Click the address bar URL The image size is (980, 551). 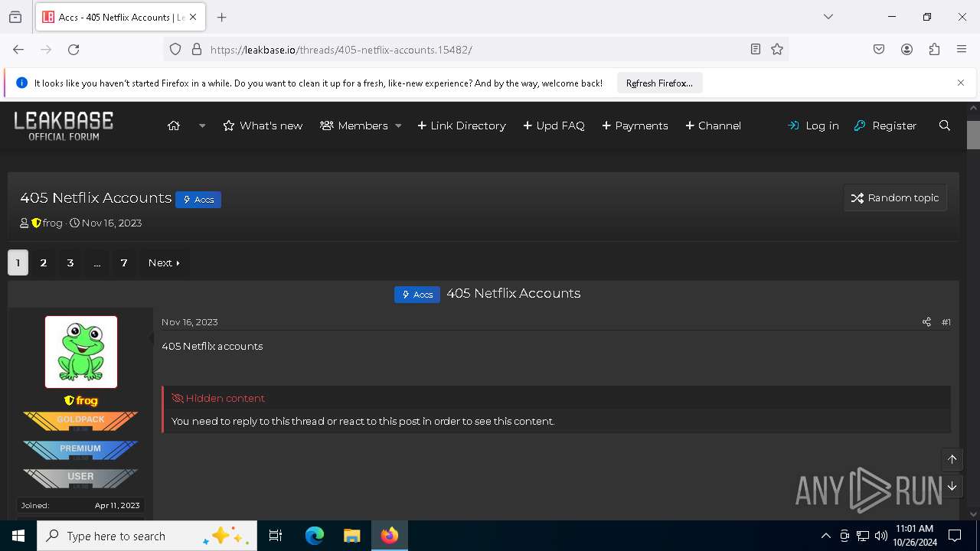341,50
